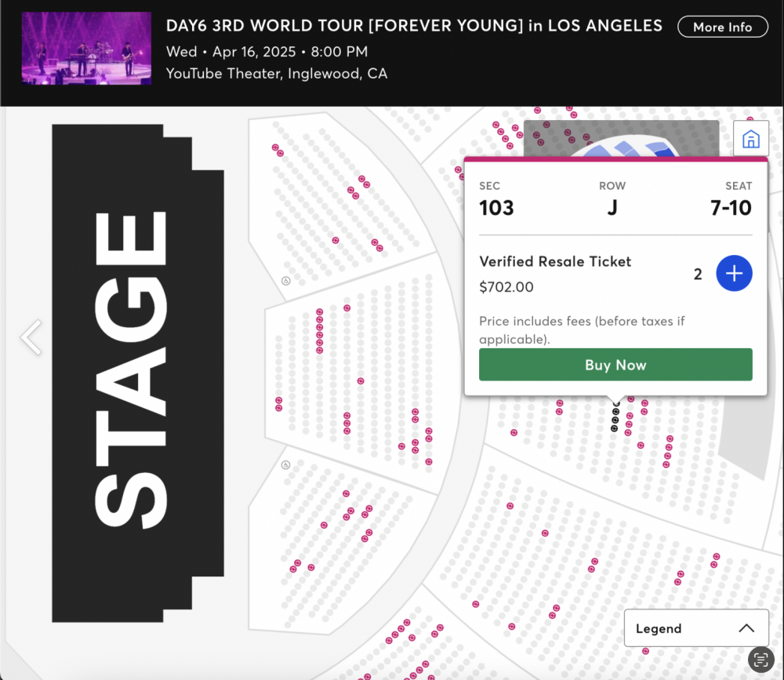Viewport: 784px width, 680px height.
Task: Click the STAGE block on the map
Action: (137, 373)
